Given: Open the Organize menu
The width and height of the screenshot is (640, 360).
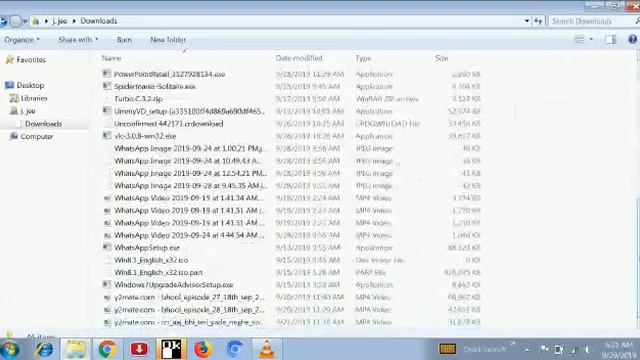Looking at the screenshot, I should pos(22,40).
